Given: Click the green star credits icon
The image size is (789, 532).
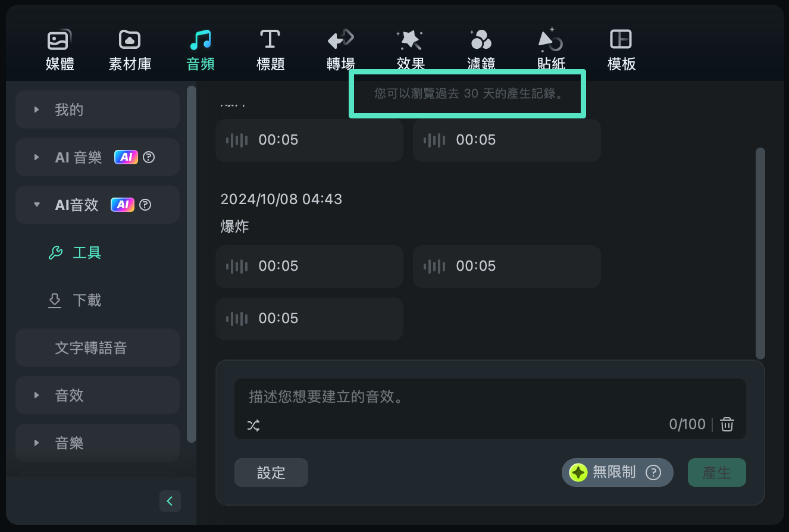Looking at the screenshot, I should (x=578, y=472).
